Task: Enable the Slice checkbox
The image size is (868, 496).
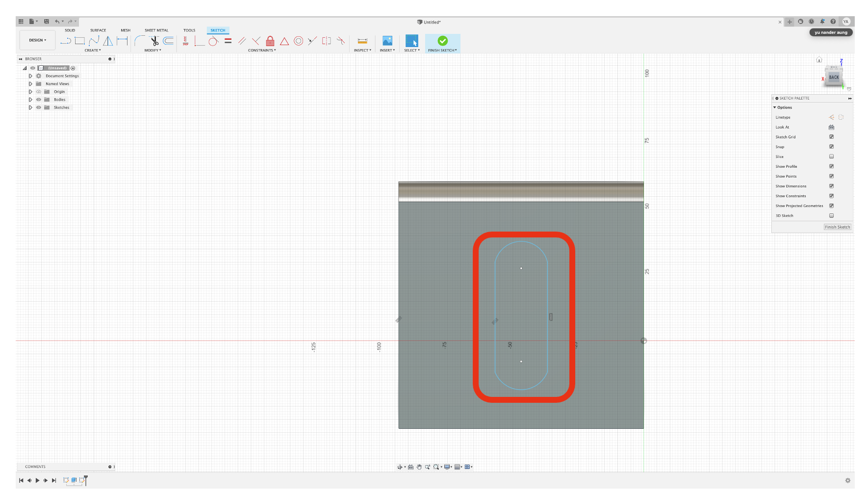Action: [831, 157]
